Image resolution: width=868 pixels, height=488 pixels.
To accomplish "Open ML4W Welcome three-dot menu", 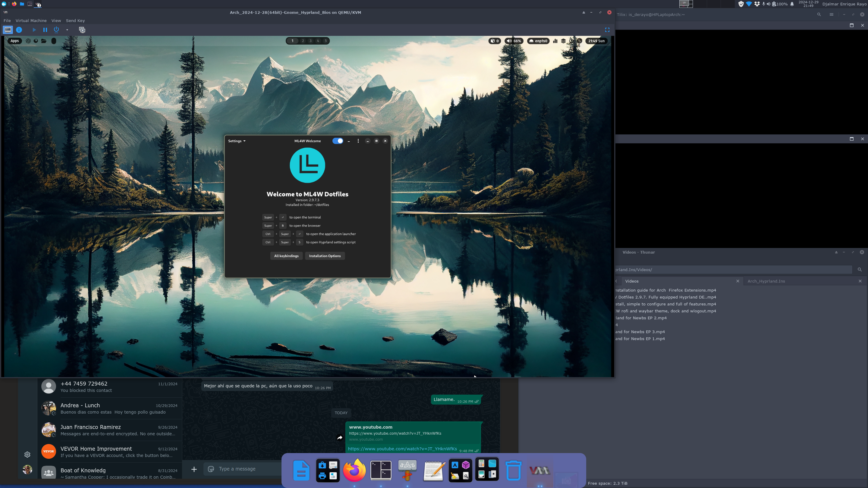I will pos(358,141).
